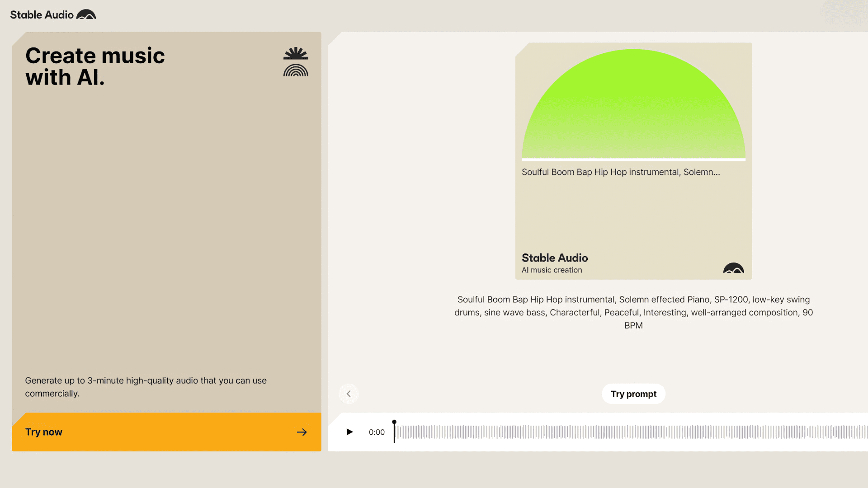Click the 'AI music creation' caption on the card

552,270
